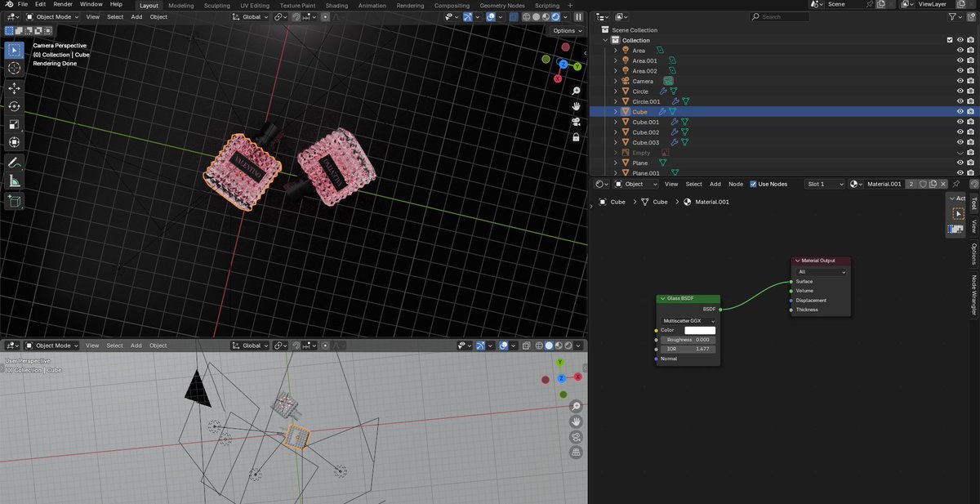
Task: Open the Global orientation dropdown in top viewport
Action: [250, 16]
